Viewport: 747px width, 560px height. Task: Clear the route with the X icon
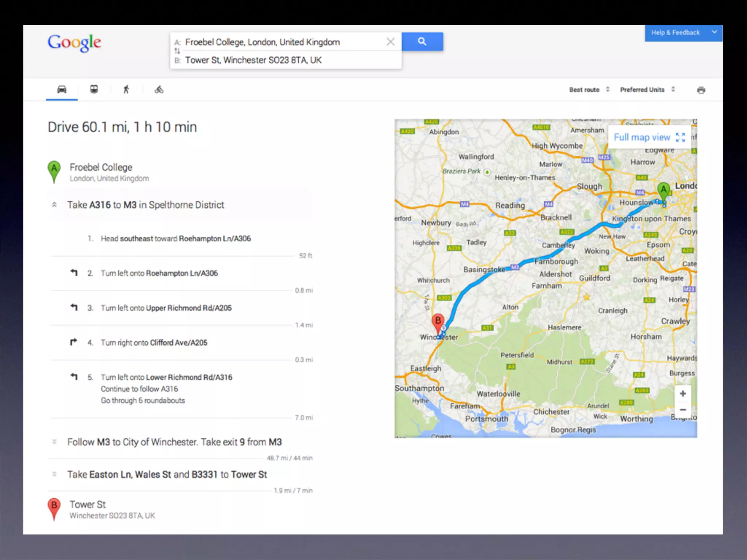tap(390, 42)
